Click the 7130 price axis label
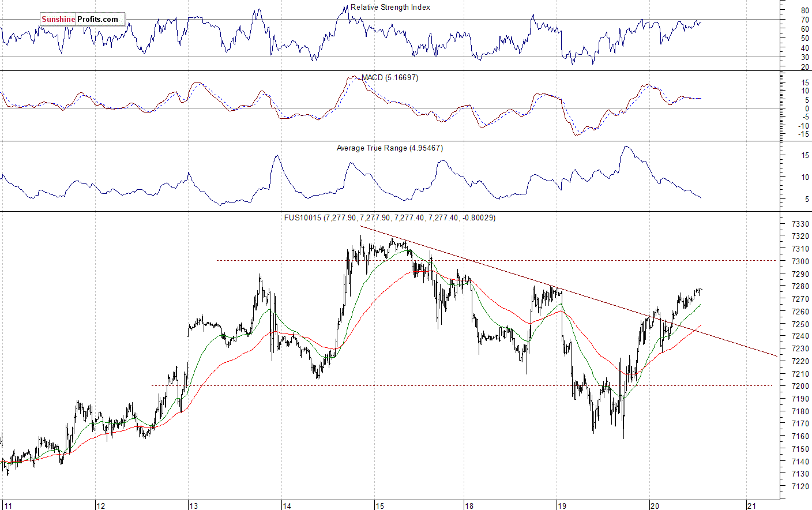The image size is (812, 510). click(800, 474)
